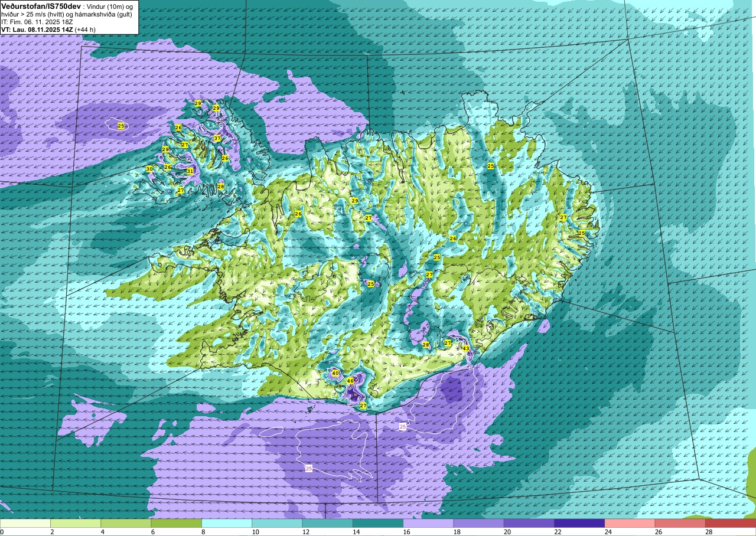Click the yellow gust label 31
The image size is (756, 536).
click(x=190, y=171)
